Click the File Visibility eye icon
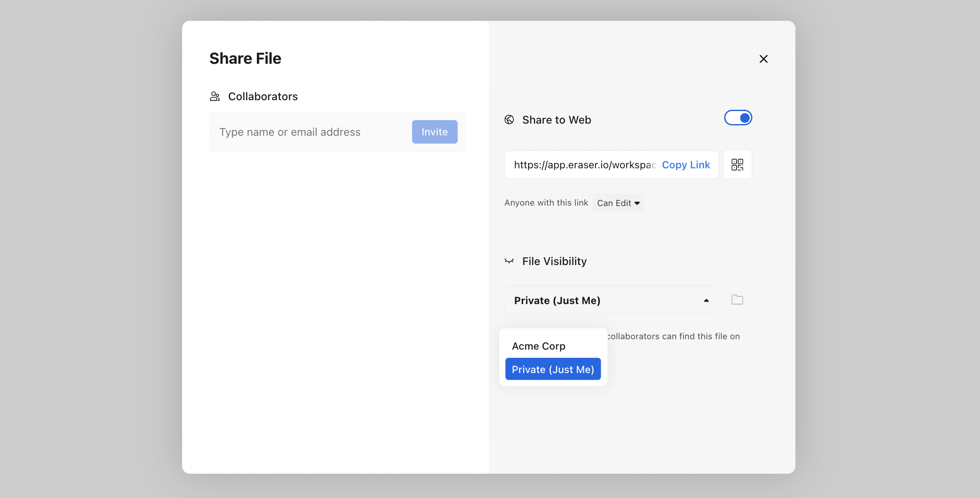Image resolution: width=980 pixels, height=498 pixels. point(509,261)
